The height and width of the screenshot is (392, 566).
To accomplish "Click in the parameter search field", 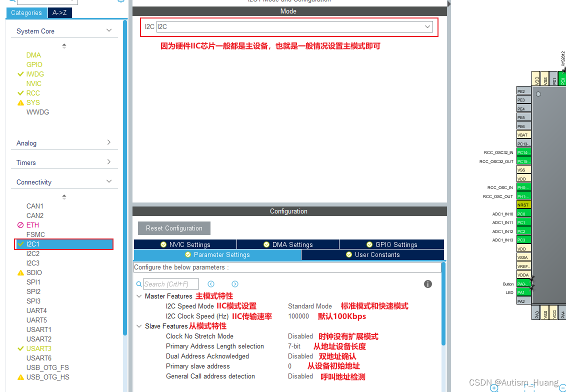I will click(x=170, y=284).
